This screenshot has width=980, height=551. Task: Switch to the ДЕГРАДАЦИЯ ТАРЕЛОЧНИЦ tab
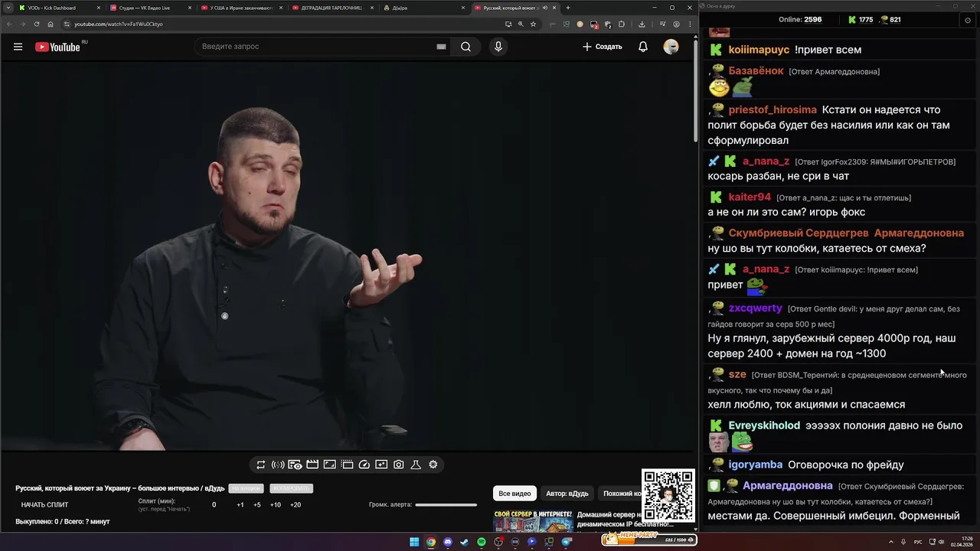332,8
